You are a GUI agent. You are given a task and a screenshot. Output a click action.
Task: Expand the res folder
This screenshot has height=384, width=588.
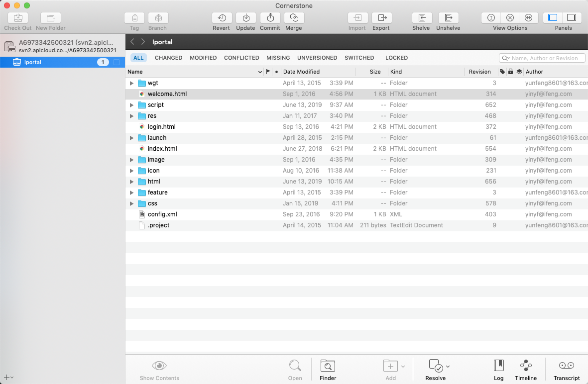(131, 116)
